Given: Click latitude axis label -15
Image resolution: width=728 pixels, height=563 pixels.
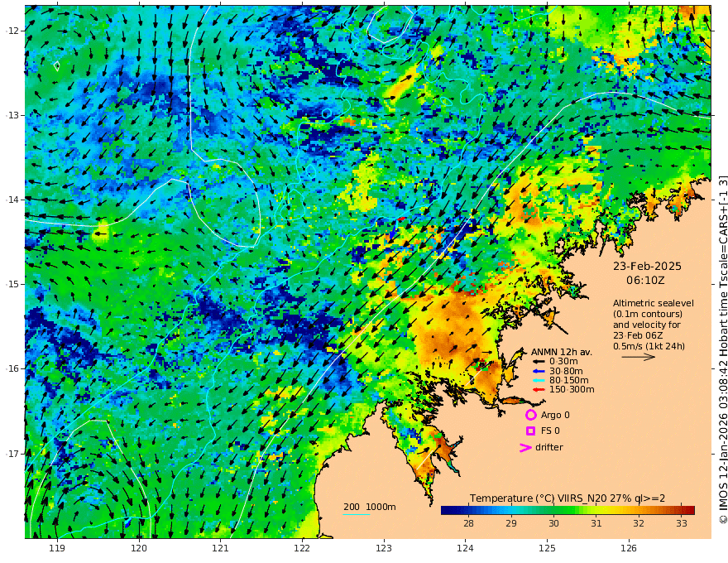Looking at the screenshot, I should coord(12,284).
